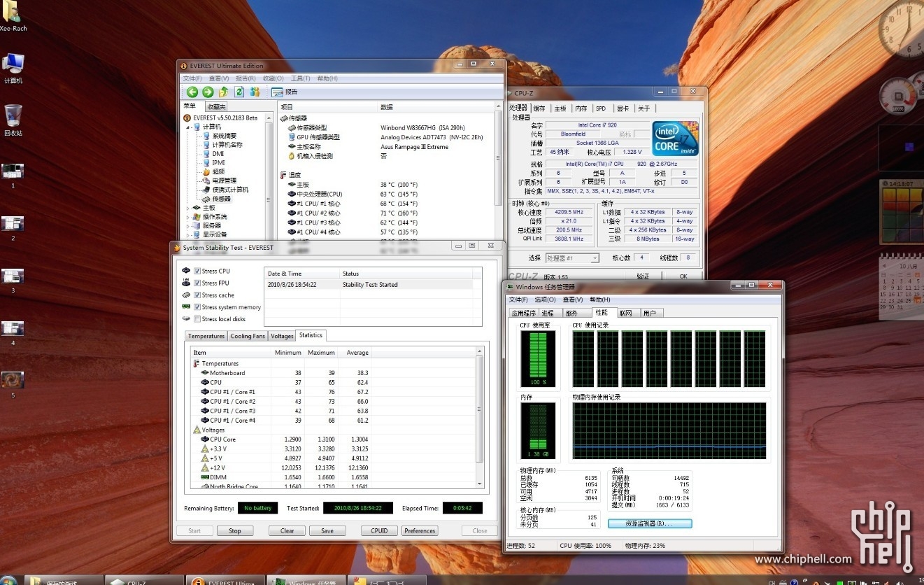The width and height of the screenshot is (924, 585).
Task: Click the Save button in Stability Test
Action: tap(327, 530)
